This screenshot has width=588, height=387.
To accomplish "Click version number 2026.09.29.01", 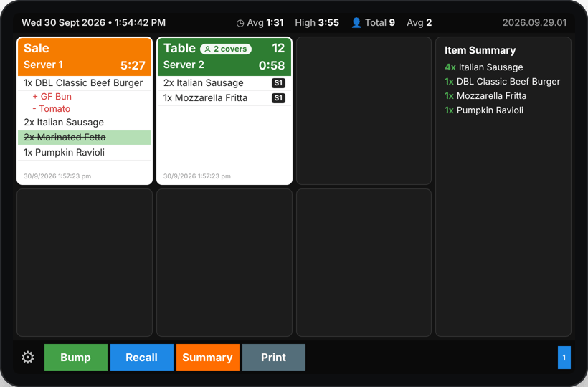I will (x=534, y=23).
